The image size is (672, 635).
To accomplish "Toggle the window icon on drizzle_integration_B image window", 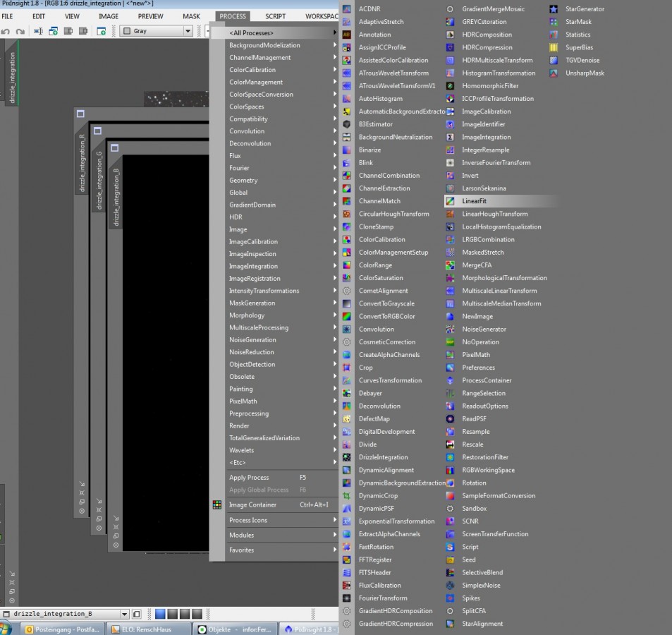I will 114,148.
